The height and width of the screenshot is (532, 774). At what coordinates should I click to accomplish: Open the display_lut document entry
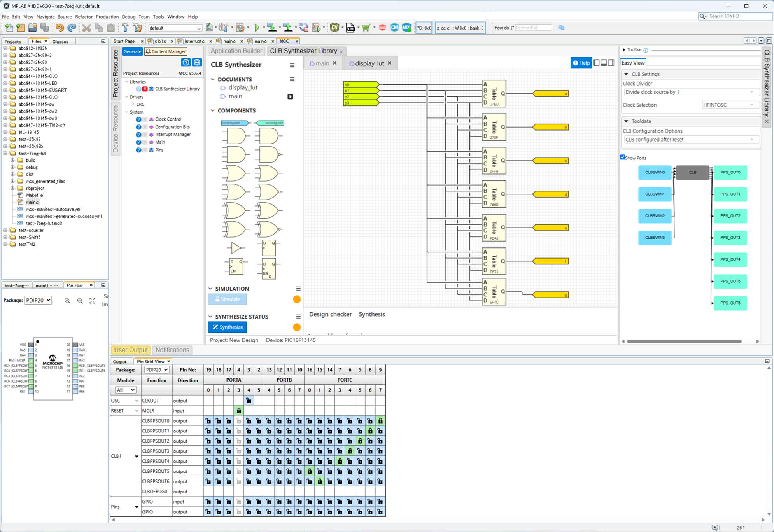click(x=243, y=88)
